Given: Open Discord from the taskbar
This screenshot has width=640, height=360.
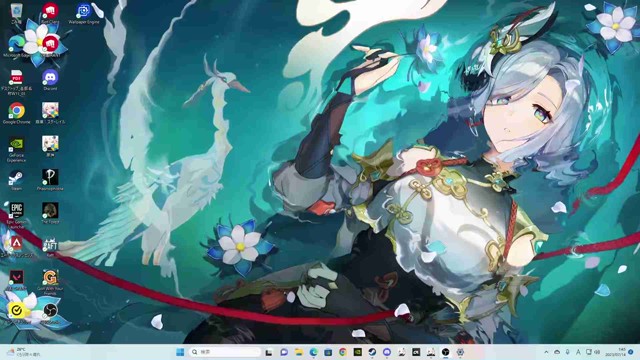Looking at the screenshot, I should click(x=387, y=352).
